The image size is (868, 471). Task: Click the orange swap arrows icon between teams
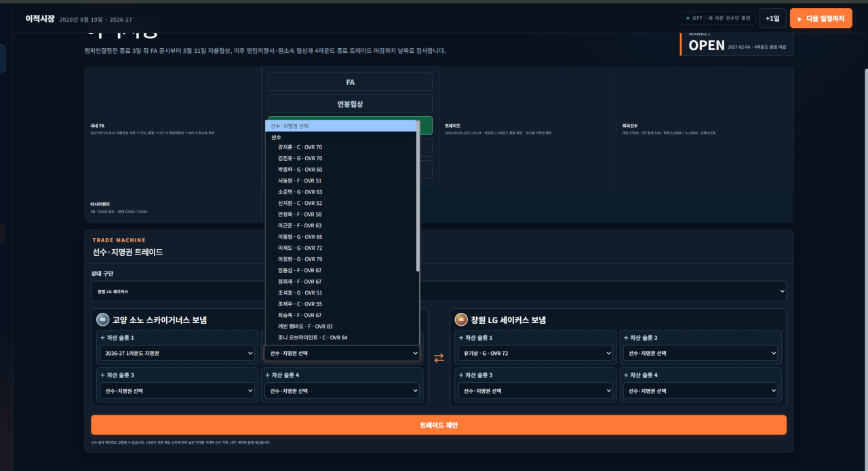[x=439, y=358]
